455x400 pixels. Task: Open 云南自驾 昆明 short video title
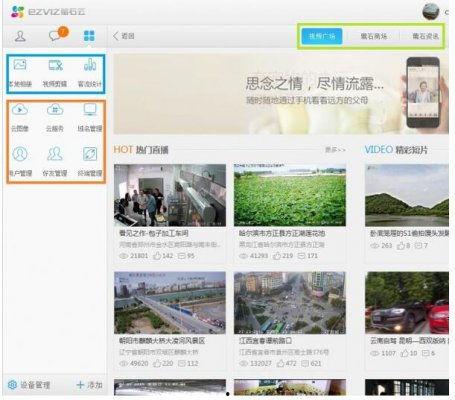click(x=409, y=340)
